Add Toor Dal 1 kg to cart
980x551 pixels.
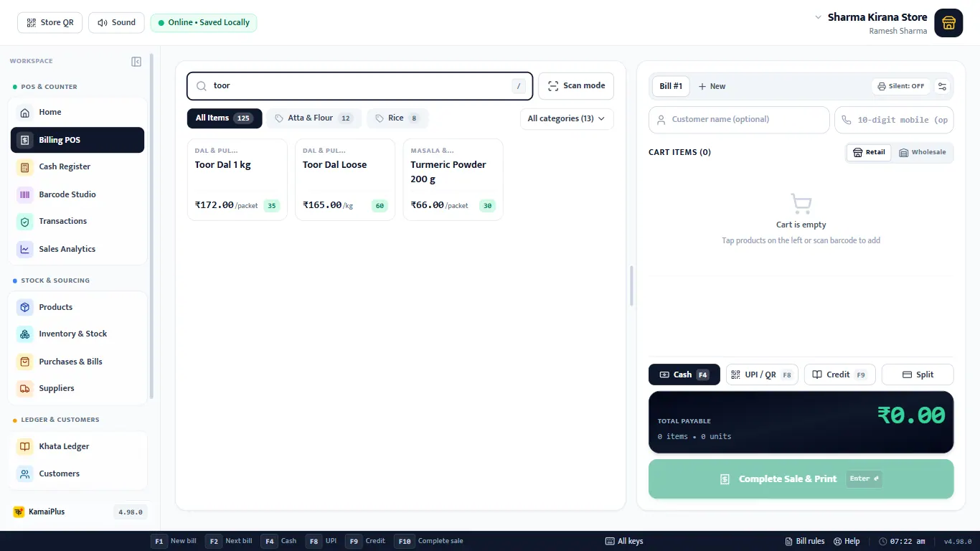237,179
